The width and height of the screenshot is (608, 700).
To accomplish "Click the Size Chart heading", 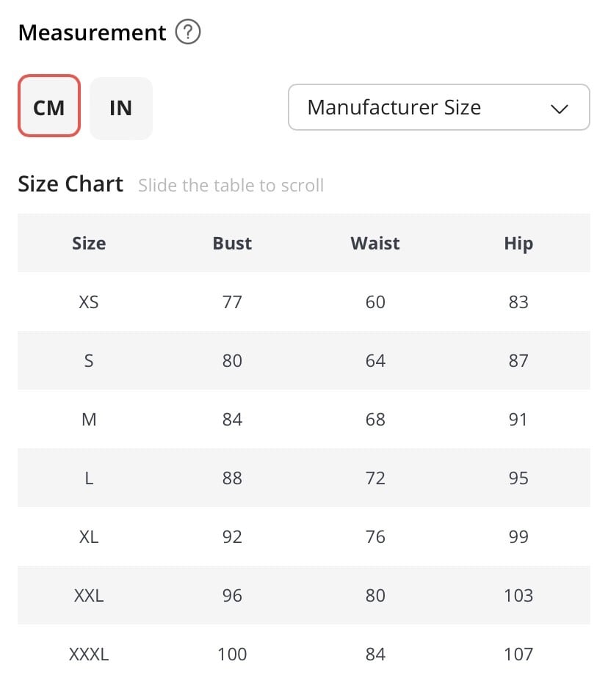I will (x=70, y=184).
